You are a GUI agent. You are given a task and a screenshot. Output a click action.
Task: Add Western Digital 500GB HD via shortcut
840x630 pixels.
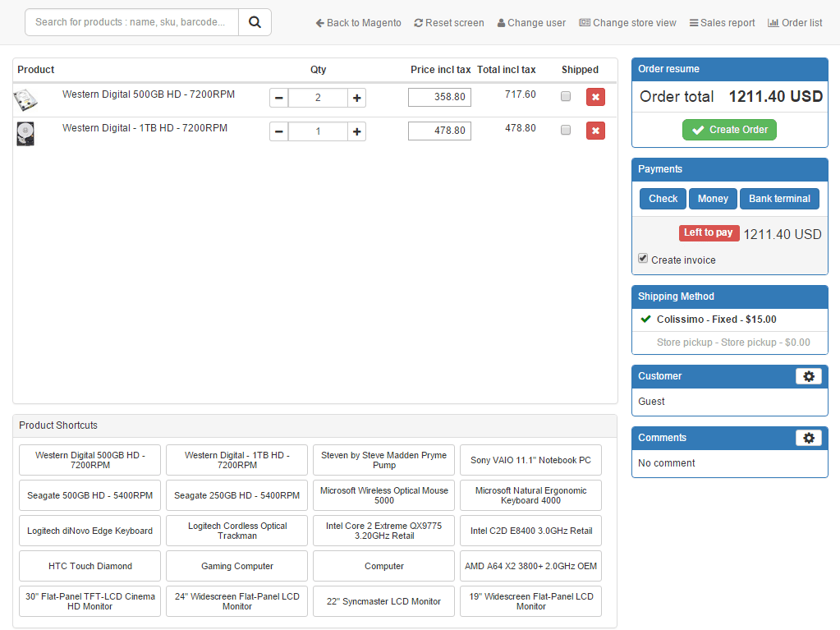pos(90,460)
